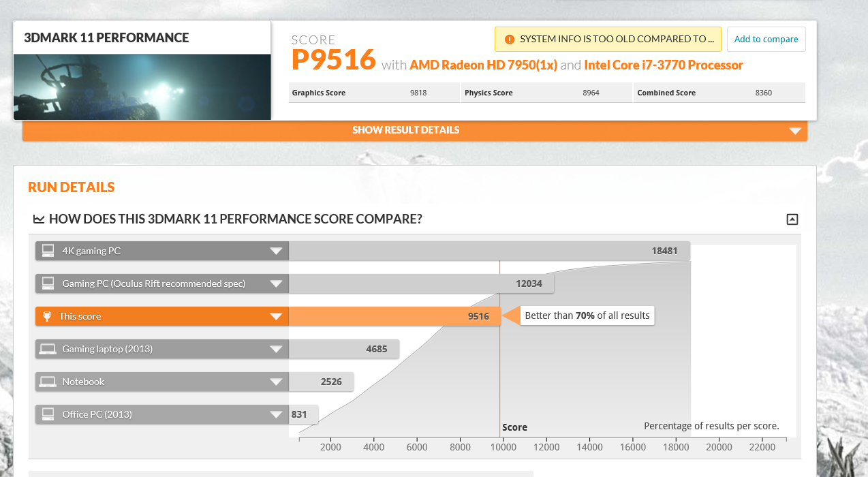The image size is (868, 477).
Task: Expand the Office PC (2013) row
Action: tap(276, 414)
